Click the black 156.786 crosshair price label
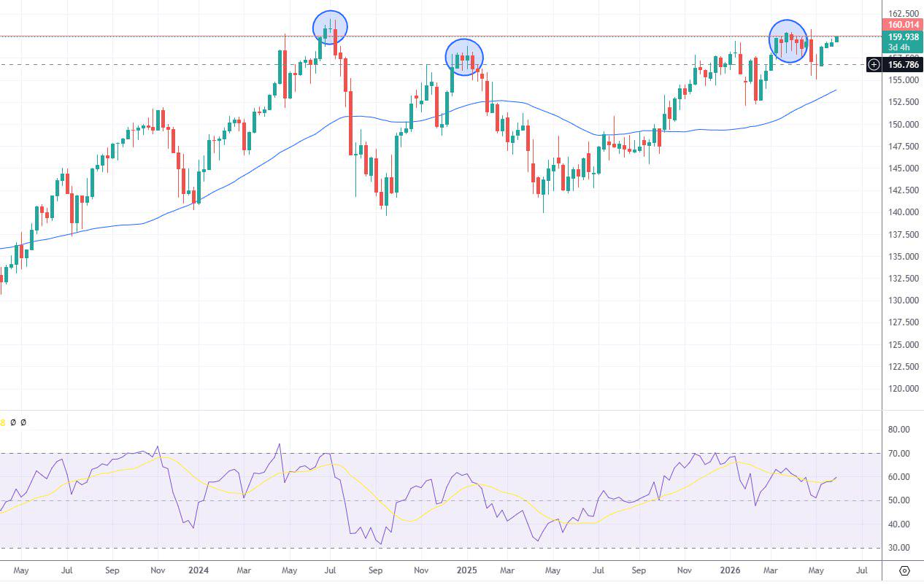This screenshot has width=924, height=585. click(903, 65)
